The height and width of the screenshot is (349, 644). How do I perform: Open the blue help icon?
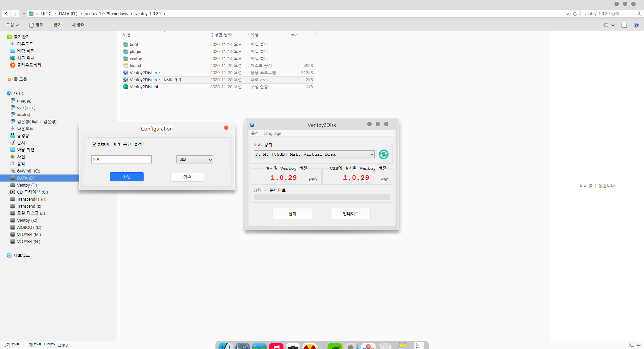(x=636, y=25)
